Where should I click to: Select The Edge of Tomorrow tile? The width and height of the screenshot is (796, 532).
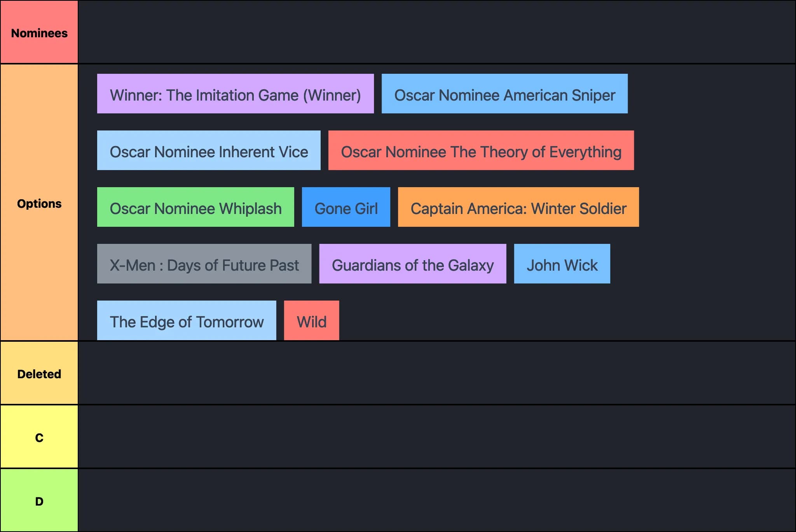click(x=186, y=321)
